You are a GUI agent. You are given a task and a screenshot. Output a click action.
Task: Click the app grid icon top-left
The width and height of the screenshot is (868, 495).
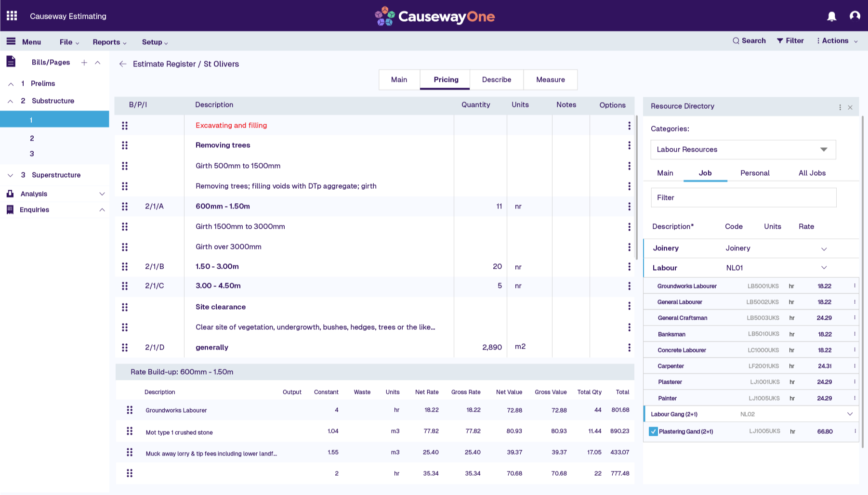point(12,15)
